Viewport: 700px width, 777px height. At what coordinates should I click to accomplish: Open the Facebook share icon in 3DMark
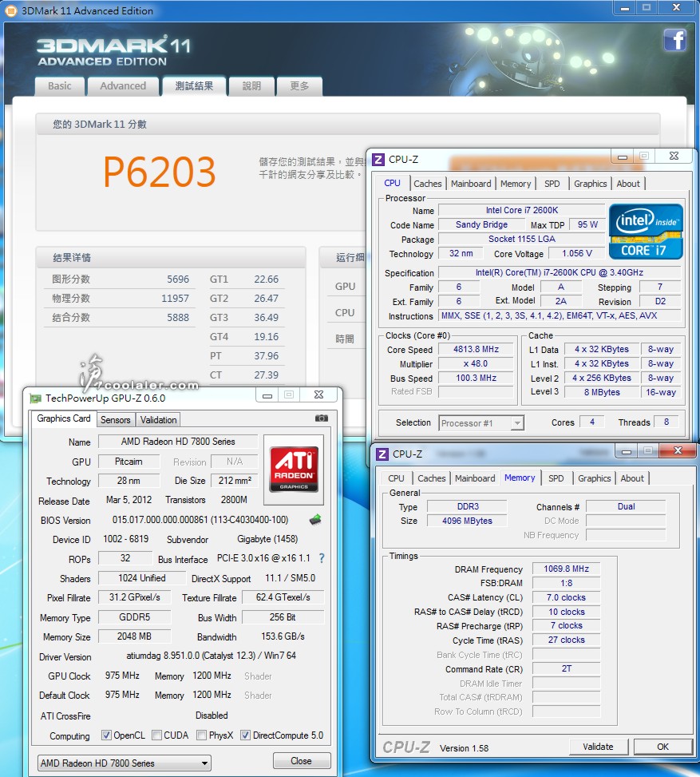click(x=675, y=40)
